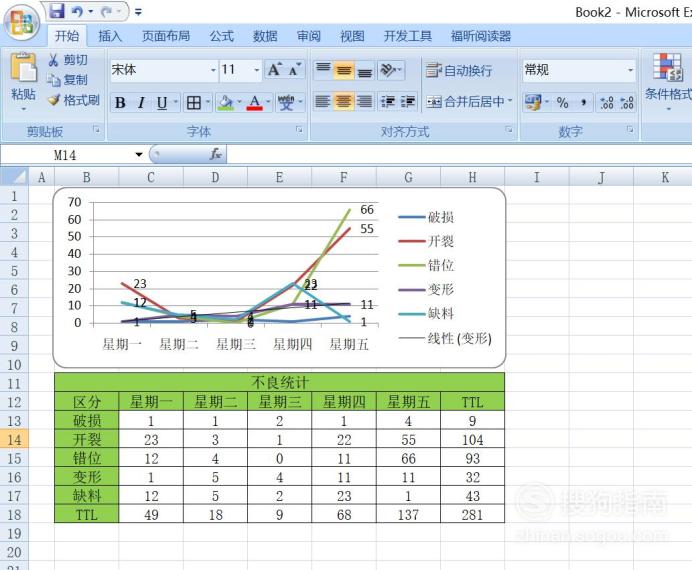Toggle center text alignment

(x=343, y=101)
